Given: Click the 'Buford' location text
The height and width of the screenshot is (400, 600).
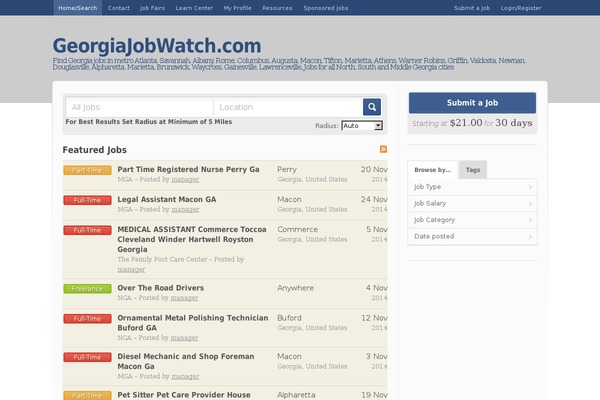Looking at the screenshot, I should [x=289, y=318].
